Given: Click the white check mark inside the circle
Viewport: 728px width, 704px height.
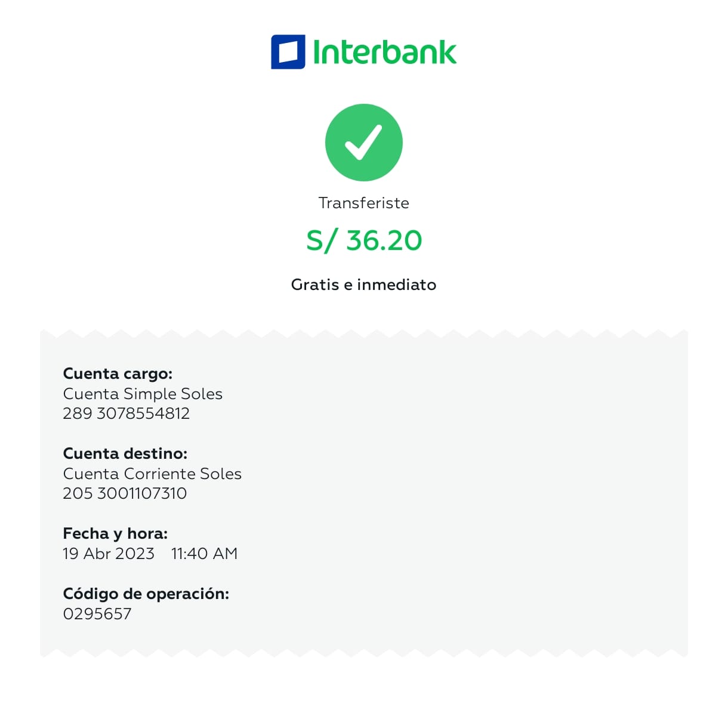Looking at the screenshot, I should [363, 142].
